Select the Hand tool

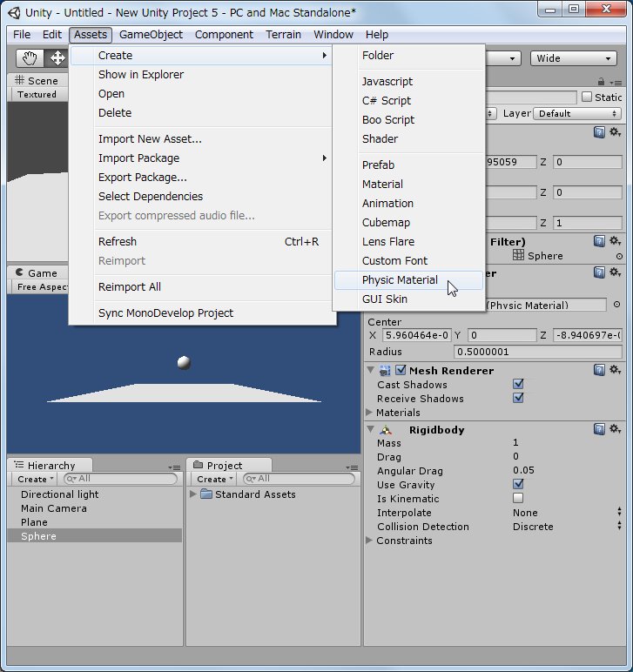(x=30, y=58)
